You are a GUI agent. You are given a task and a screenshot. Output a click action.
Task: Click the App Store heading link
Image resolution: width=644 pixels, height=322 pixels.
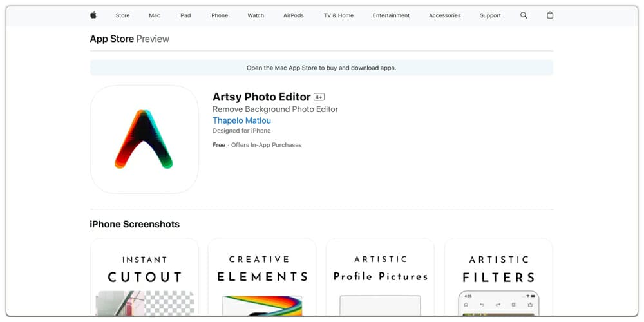coord(112,39)
